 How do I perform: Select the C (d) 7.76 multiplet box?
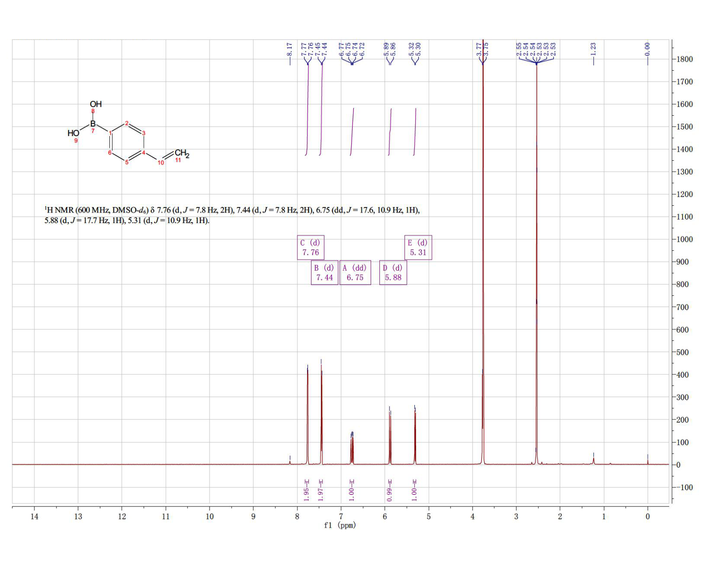click(311, 247)
